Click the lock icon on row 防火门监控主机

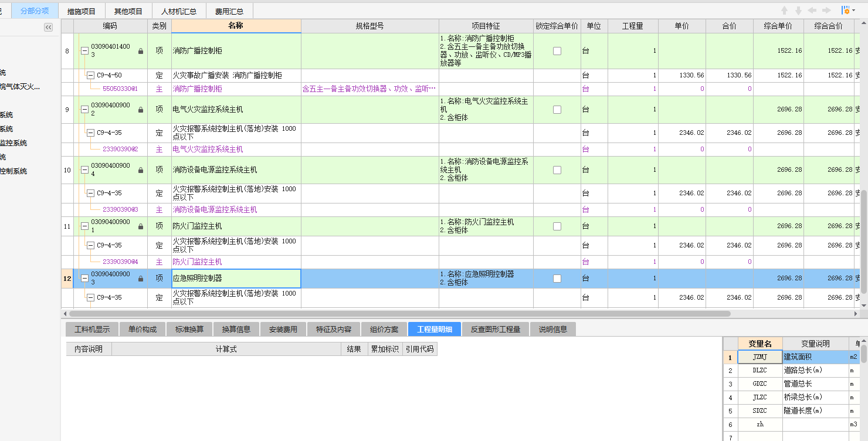point(140,226)
